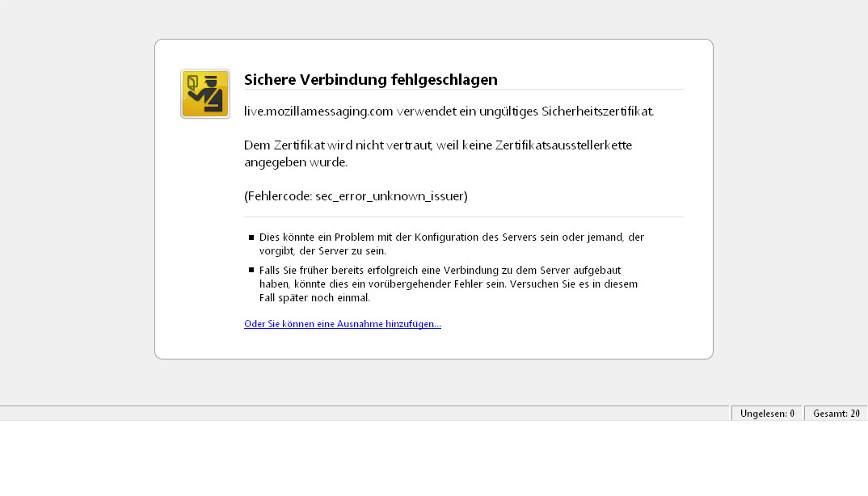Click the 'Gesamt: 20' status bar entry
Image resolution: width=868 pixels, height=496 pixels.
point(836,414)
